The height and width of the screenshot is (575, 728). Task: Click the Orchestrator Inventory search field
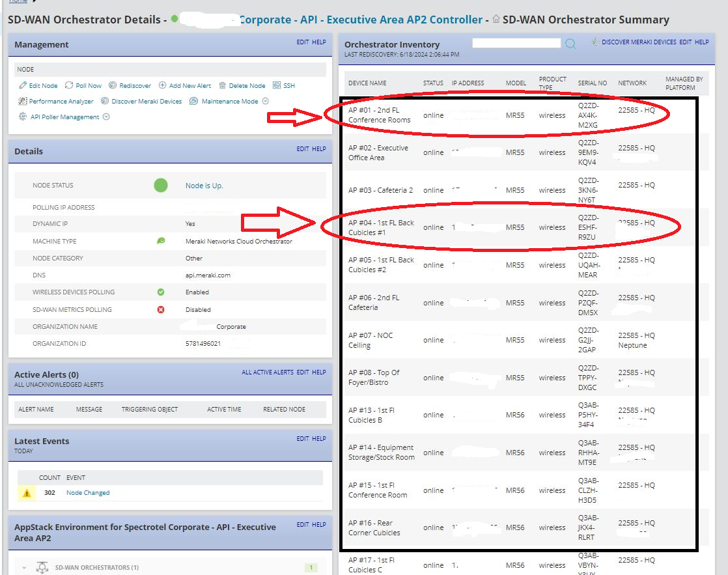516,43
